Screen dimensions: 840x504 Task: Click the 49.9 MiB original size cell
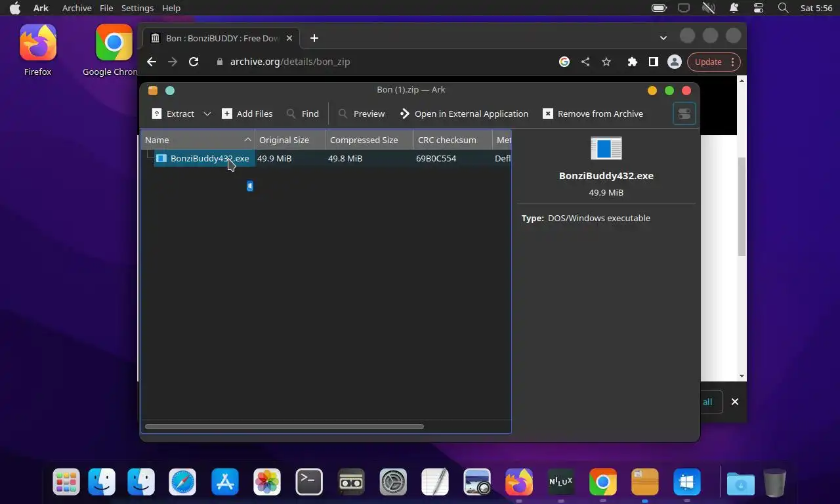274,158
